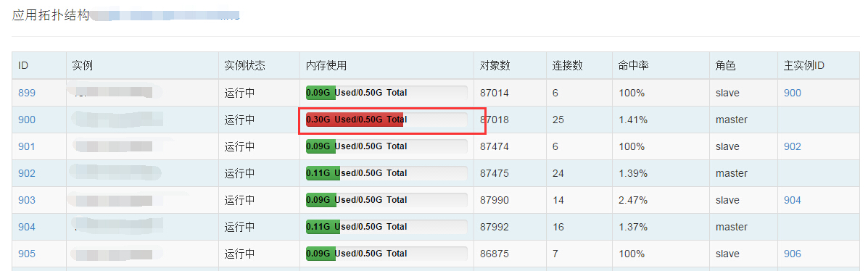This screenshot has width=868, height=271.
Task: Open instance ID 900 link in ID column
Action: pos(27,120)
